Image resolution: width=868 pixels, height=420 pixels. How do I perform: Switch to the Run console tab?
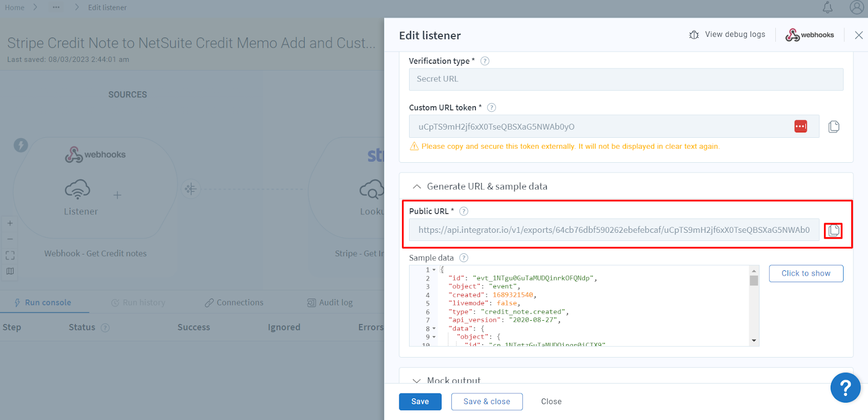point(42,303)
